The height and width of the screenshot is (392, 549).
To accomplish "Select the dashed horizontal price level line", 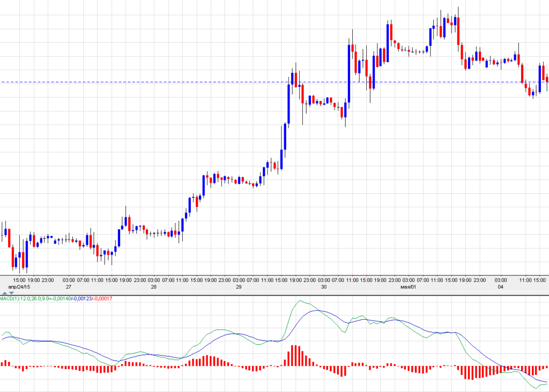I will (x=161, y=82).
